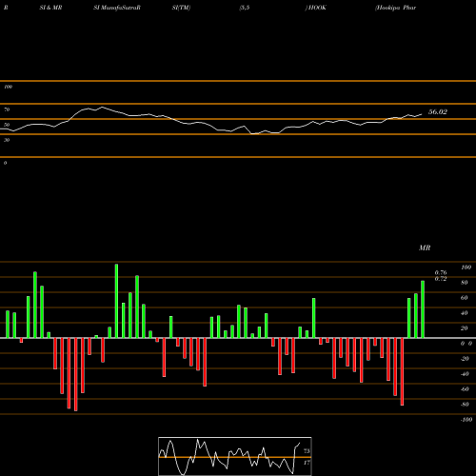Image resolution: width=476 pixels, height=476 pixels.
Task: Click the -100 label on MR axis
Action: [x=466, y=420]
